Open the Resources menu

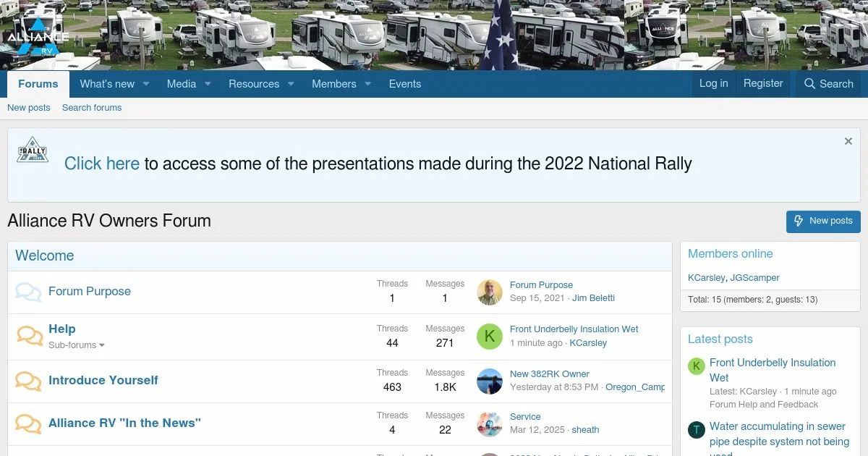(x=254, y=84)
